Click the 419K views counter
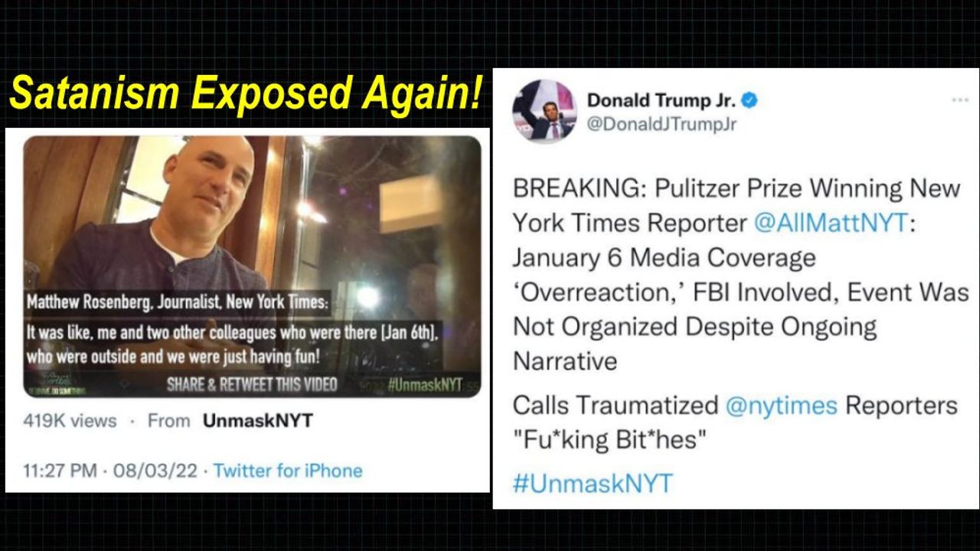 pos(70,420)
